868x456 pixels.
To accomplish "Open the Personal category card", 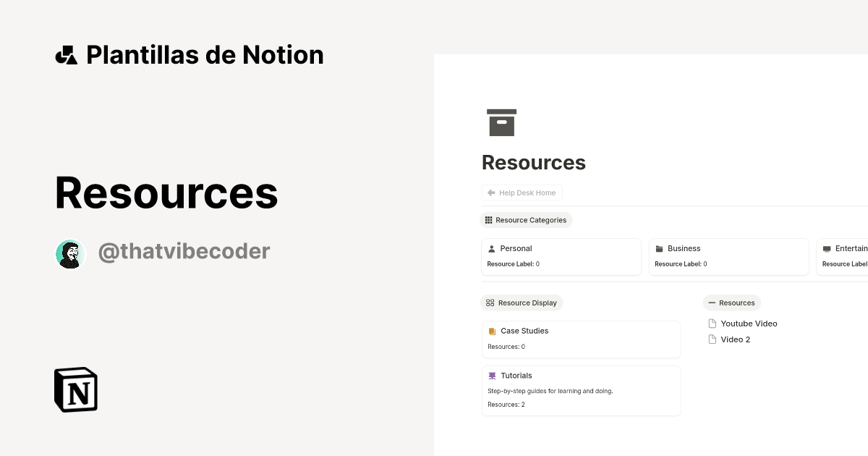I will tap(561, 257).
